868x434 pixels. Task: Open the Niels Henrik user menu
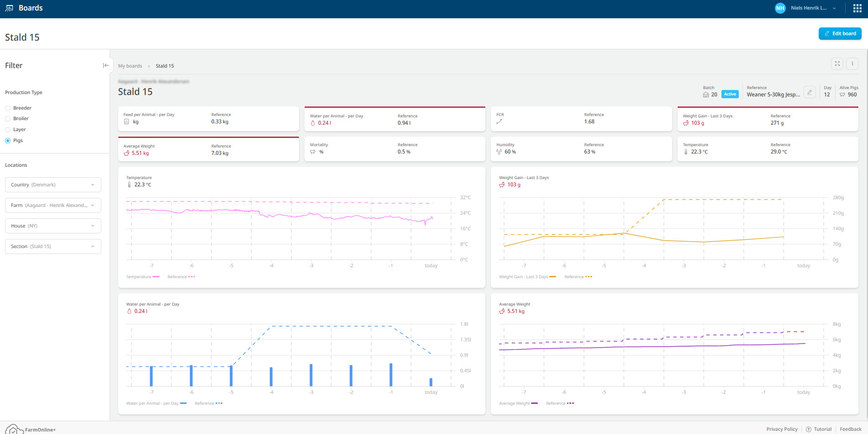[809, 8]
